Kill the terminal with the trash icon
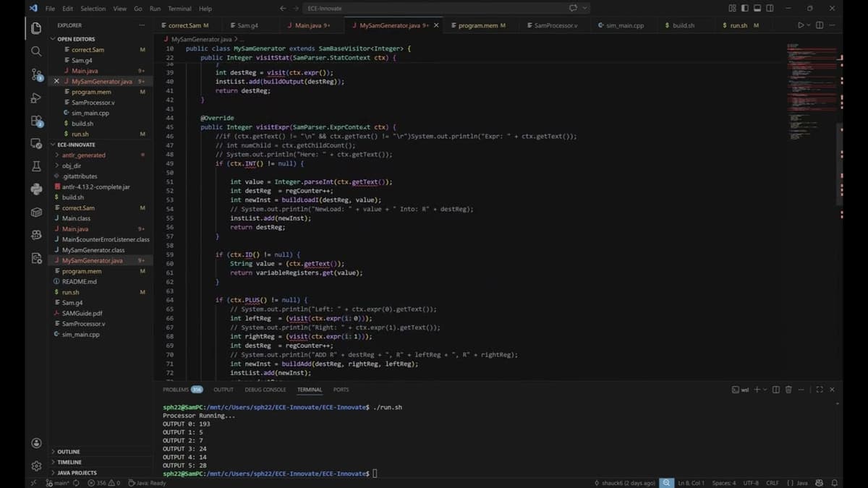 click(x=789, y=390)
